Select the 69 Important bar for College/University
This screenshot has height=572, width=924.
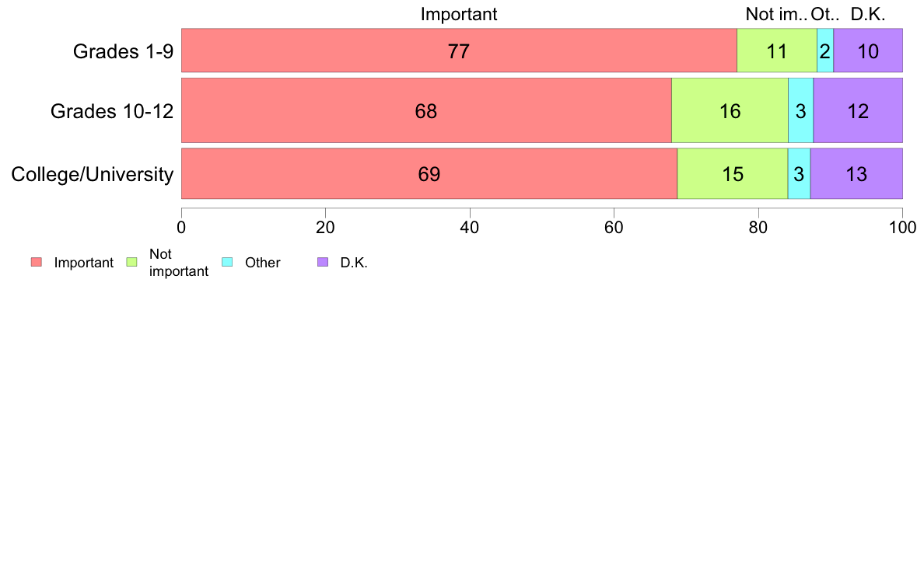tap(429, 174)
